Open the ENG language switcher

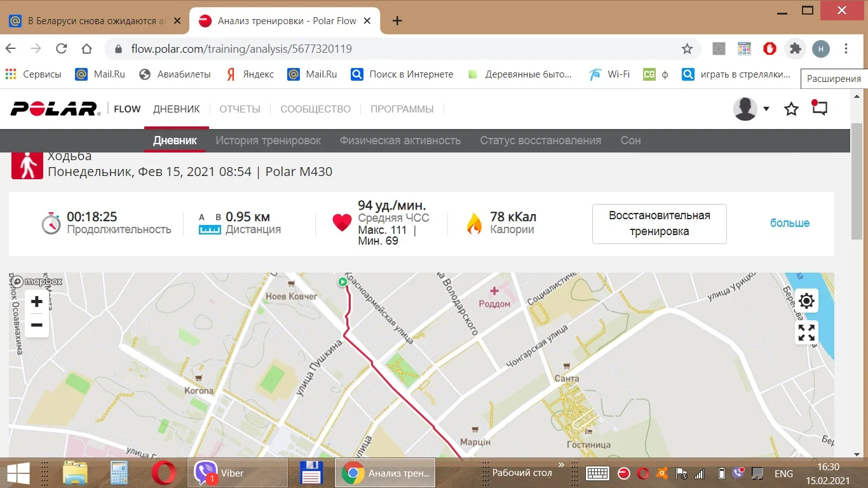click(783, 473)
